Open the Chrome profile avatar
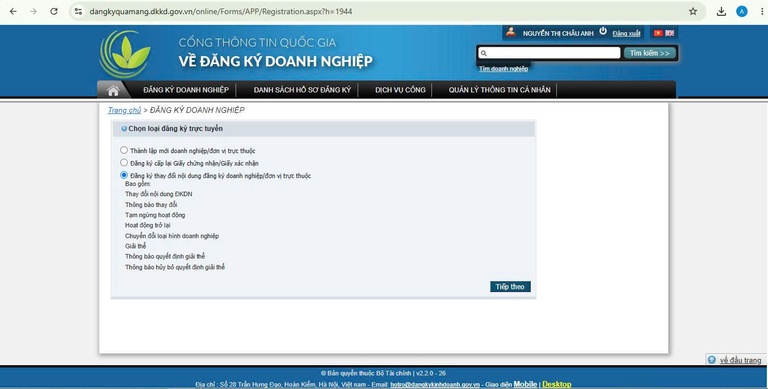The image size is (768, 389). [x=742, y=11]
